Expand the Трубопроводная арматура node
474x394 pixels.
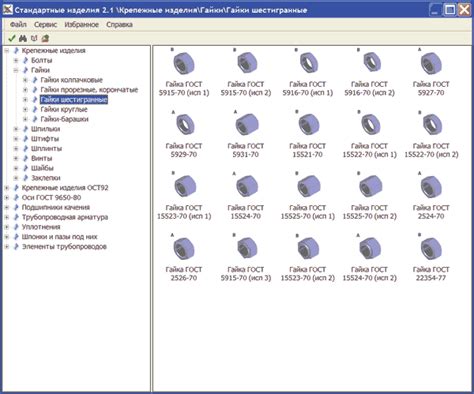[x=6, y=217]
